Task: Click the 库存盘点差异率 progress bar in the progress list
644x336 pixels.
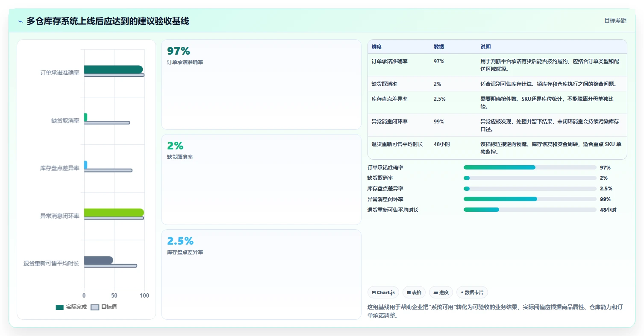Action: [x=530, y=189]
